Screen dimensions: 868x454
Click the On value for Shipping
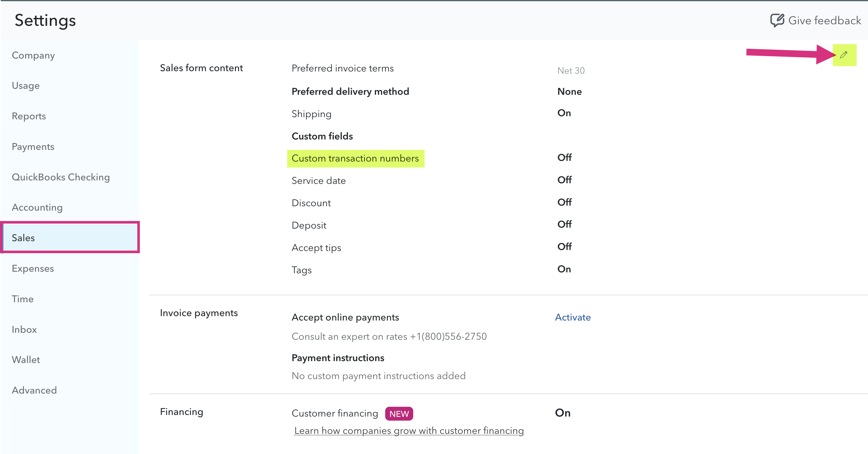click(564, 113)
